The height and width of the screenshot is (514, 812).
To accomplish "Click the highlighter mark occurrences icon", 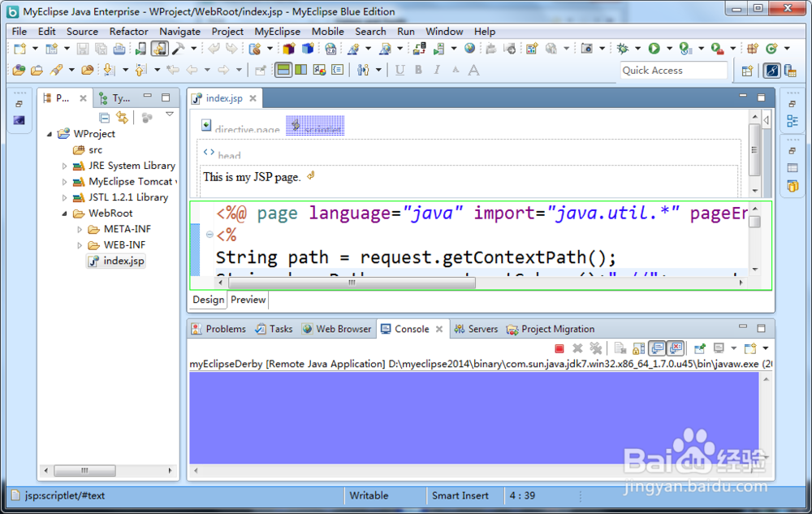I will (57, 70).
